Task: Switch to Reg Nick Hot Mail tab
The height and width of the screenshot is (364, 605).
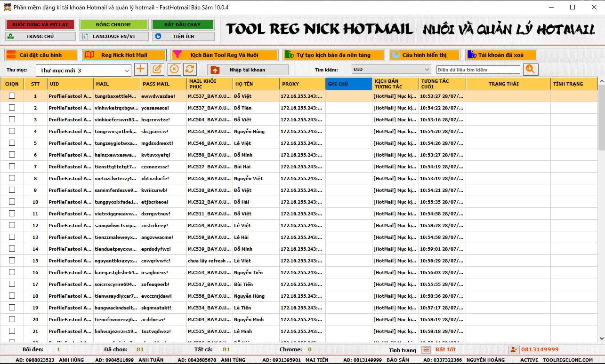Action: point(124,55)
